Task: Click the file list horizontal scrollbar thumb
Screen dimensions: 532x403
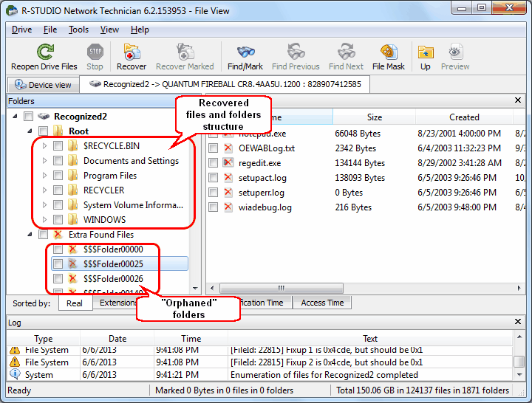Action: pos(282,288)
